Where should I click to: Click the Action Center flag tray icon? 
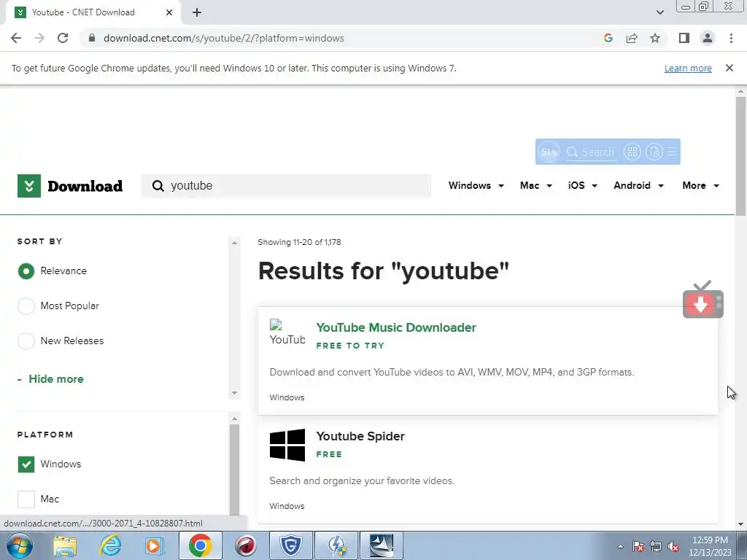tap(638, 547)
